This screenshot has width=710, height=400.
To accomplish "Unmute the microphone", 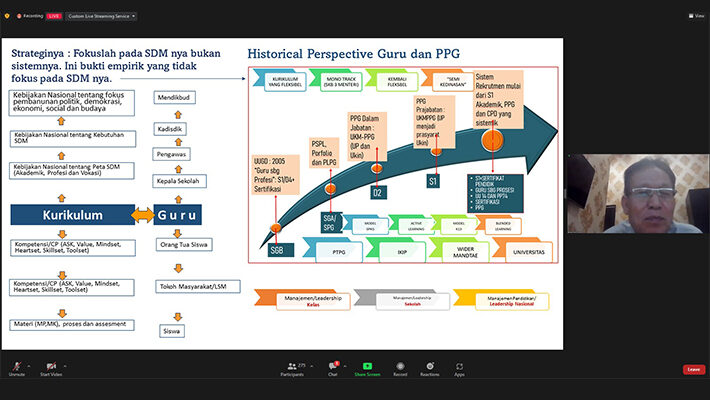I will click(x=16, y=367).
